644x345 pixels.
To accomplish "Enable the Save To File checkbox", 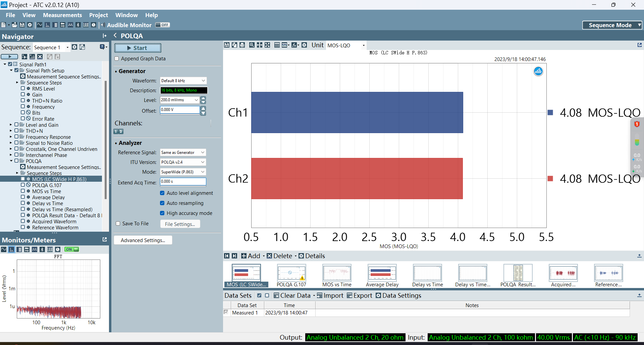I will 118,224.
